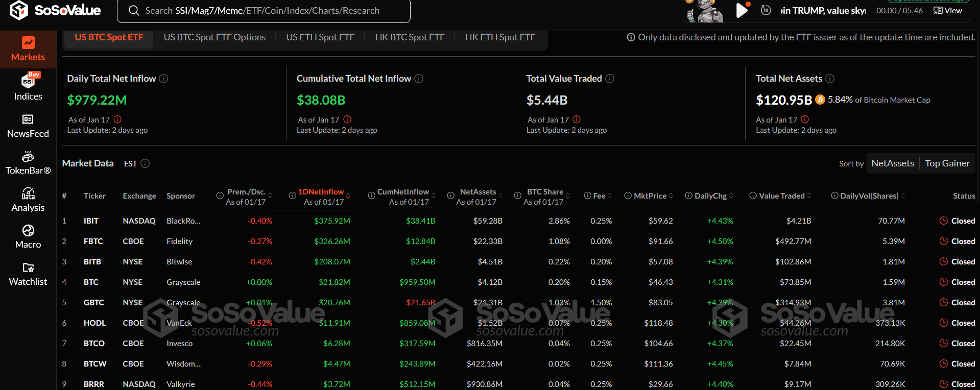
Task: Sort by NetAssets button
Action: (893, 163)
